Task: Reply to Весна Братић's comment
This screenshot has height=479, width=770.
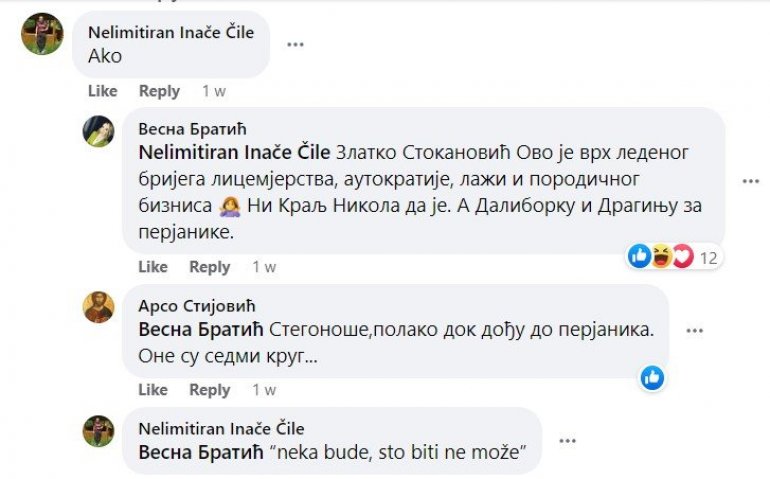Action: click(x=210, y=267)
